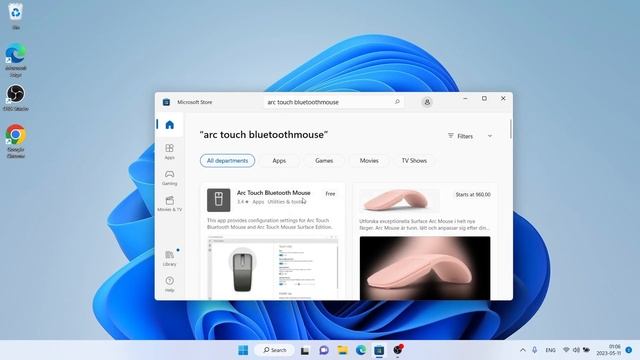Select the All departments filter tab

point(227,160)
